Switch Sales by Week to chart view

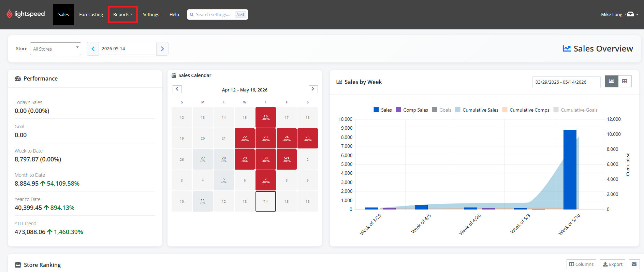[x=611, y=81]
